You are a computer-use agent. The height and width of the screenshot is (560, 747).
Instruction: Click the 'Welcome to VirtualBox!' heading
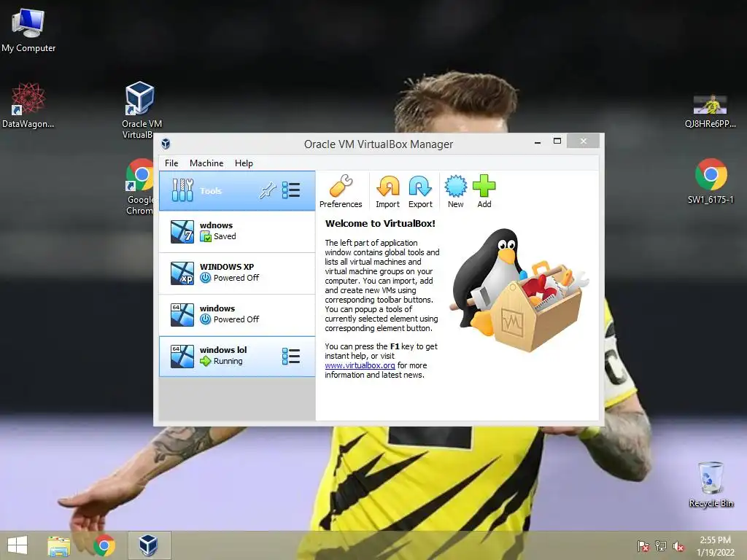click(x=380, y=223)
